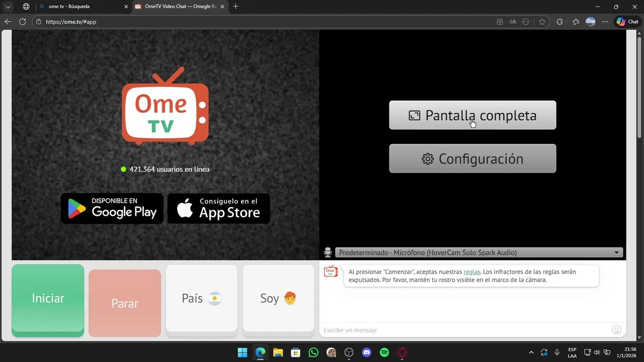Click the emoji smiley icon in the chat box

[x=616, y=330]
